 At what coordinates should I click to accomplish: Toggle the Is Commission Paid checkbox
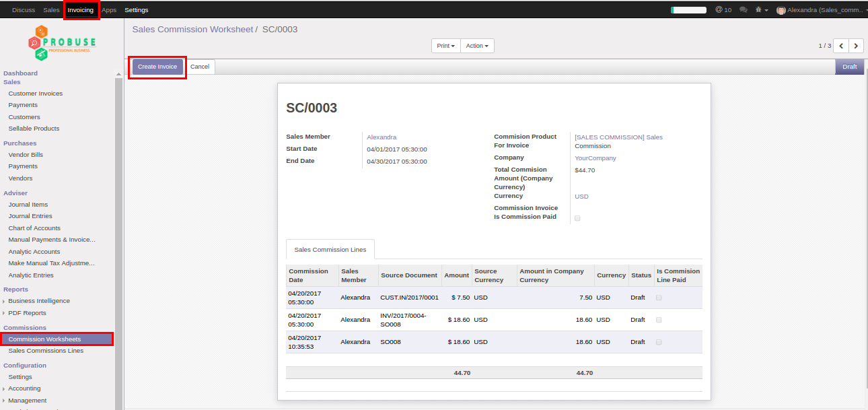pos(577,218)
